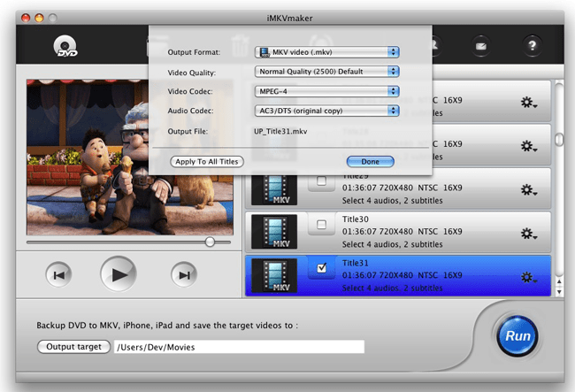Open the Audio Codec dropdown
Image resolution: width=575 pixels, height=392 pixels.
[326, 111]
